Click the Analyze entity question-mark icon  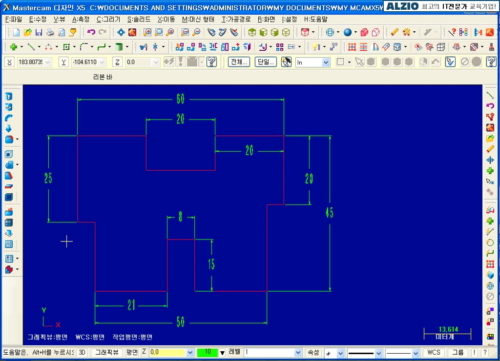point(452,32)
